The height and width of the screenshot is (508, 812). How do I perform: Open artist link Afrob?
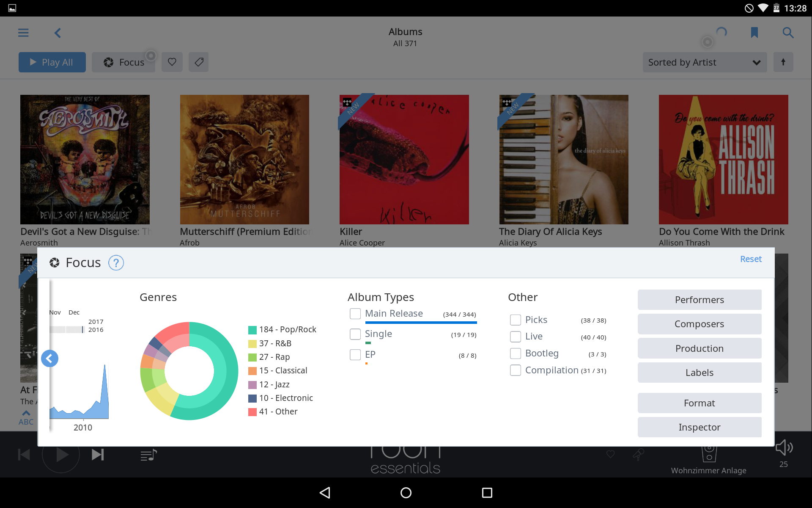pyautogui.click(x=189, y=243)
